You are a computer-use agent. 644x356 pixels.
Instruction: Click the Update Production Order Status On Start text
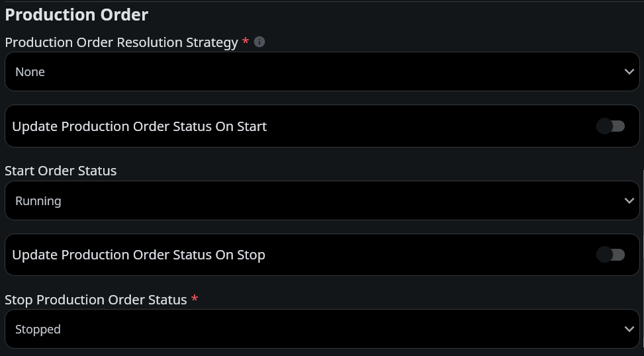(x=139, y=126)
